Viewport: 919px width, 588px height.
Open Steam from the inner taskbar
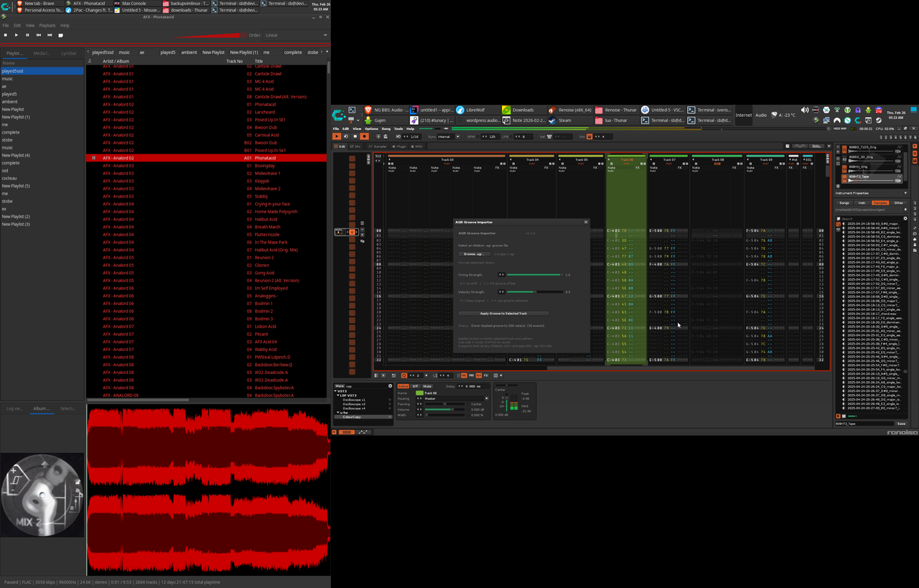(x=565, y=120)
